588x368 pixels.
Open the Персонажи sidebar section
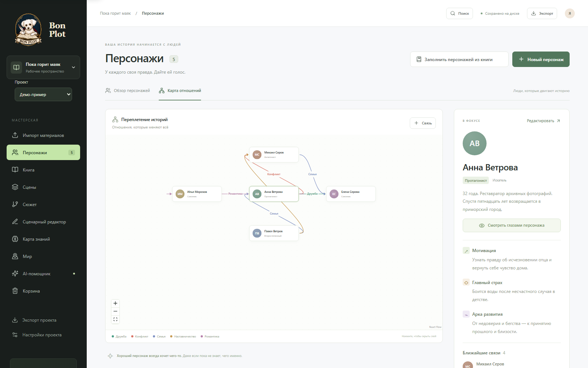click(43, 152)
